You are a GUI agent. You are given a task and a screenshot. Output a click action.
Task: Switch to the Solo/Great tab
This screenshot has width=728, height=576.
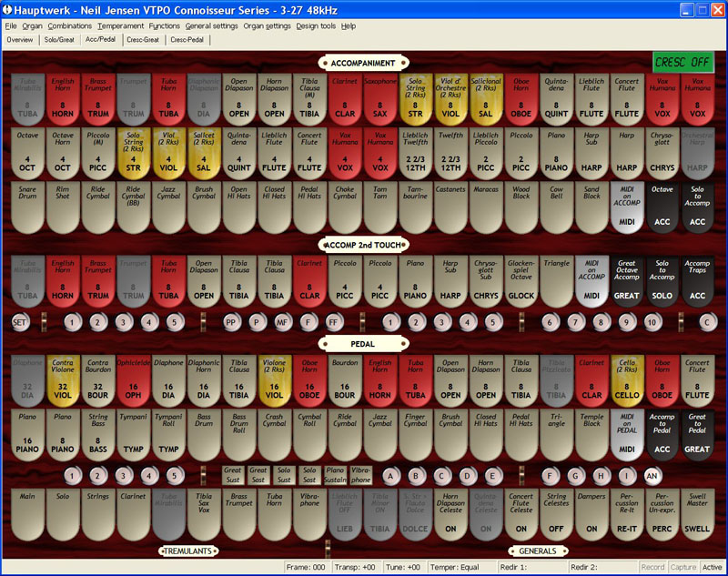click(x=59, y=40)
